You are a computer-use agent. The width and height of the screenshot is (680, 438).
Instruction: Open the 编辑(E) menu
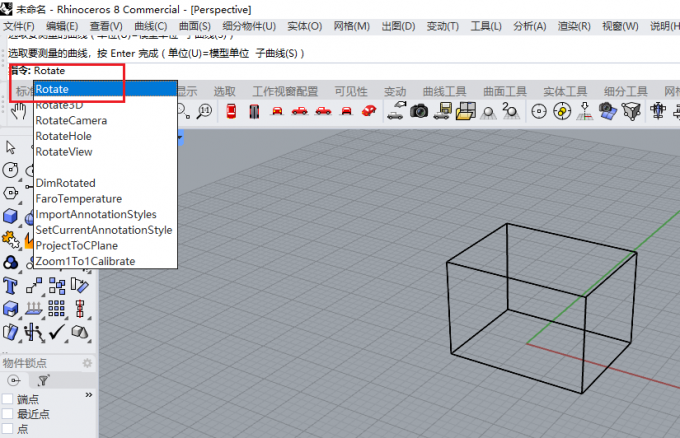coord(62,26)
